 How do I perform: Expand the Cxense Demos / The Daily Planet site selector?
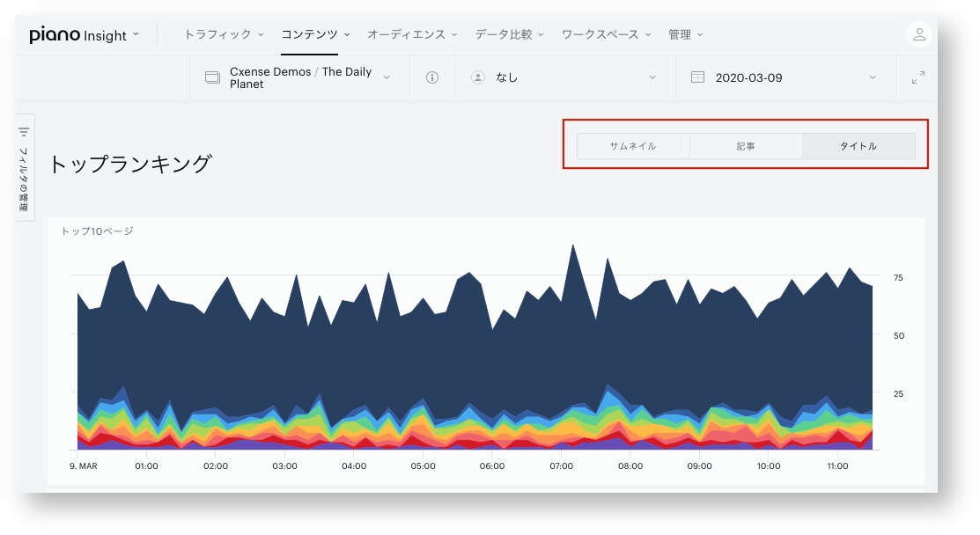click(300, 77)
